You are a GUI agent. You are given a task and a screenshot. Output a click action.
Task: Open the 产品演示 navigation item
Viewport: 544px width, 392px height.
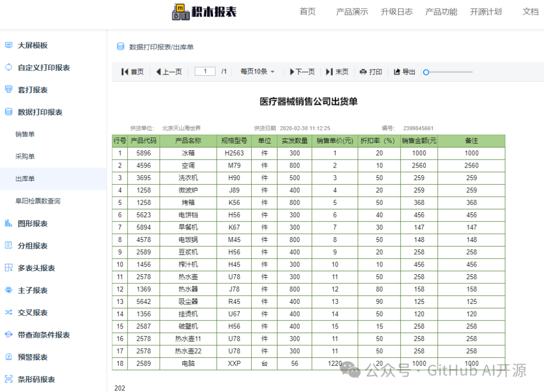pos(352,12)
